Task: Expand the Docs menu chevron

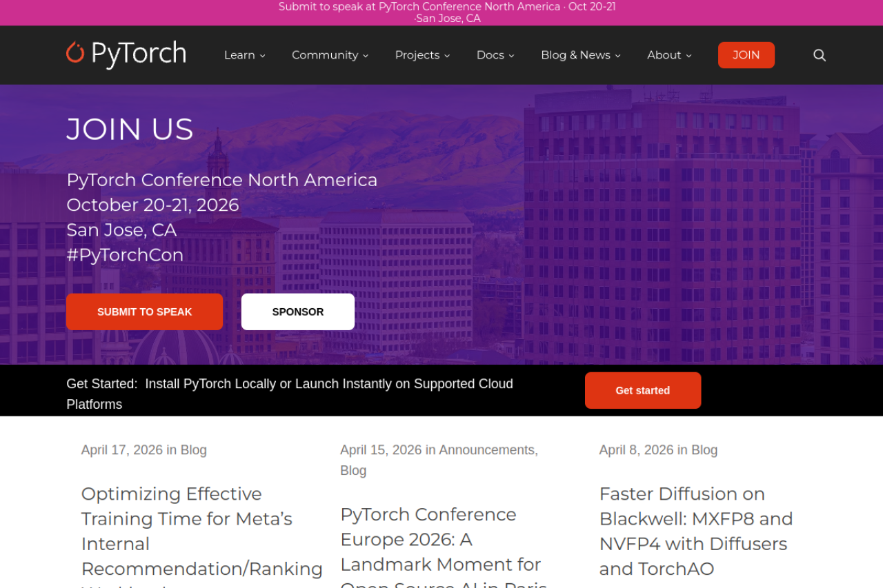Action: pos(512,56)
